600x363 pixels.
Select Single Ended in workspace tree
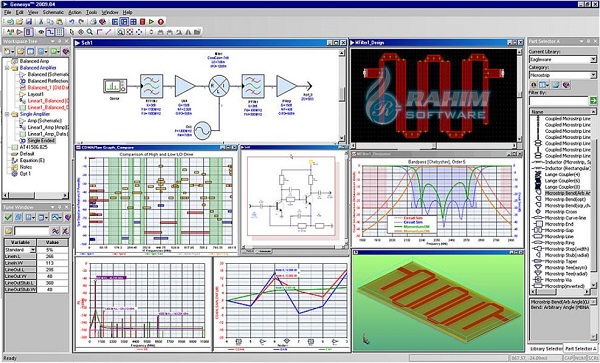point(41,140)
